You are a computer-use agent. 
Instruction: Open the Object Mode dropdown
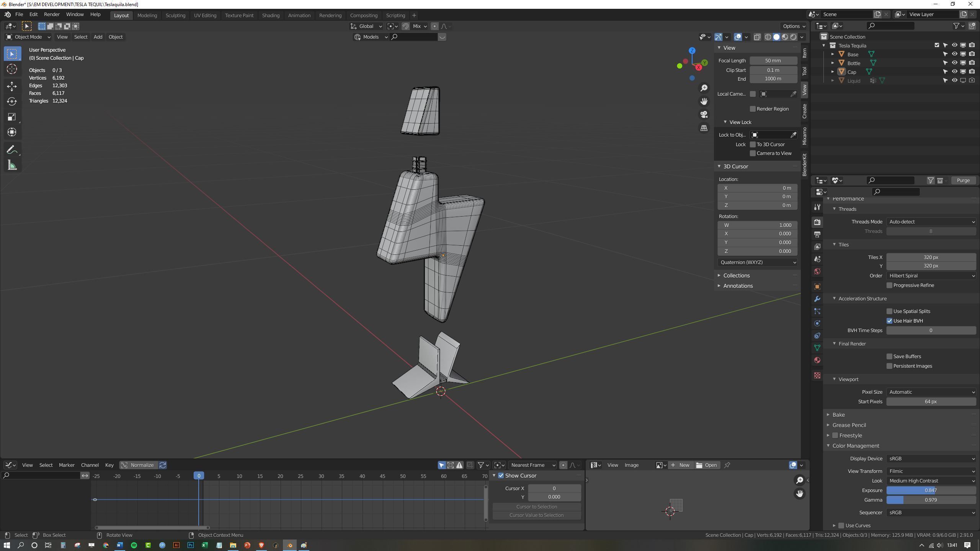(28, 37)
